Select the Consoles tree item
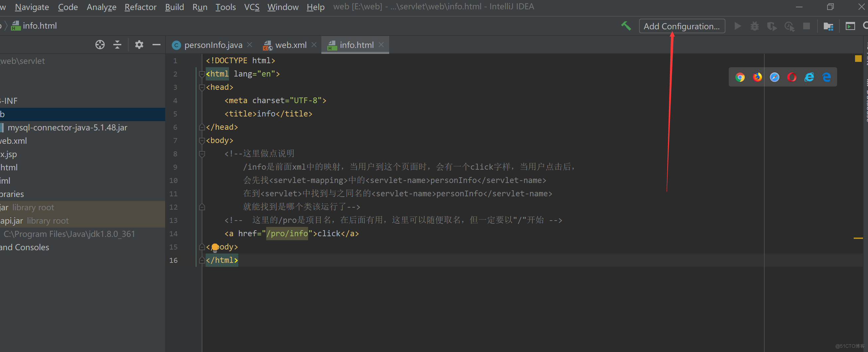868x352 pixels. [x=82, y=248]
